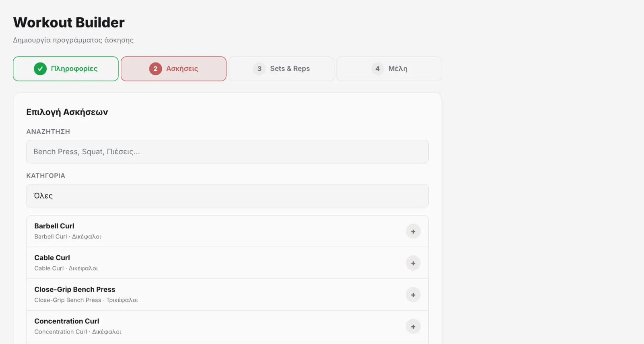
Task: Switch to the Sets & Reps step
Action: (x=281, y=69)
